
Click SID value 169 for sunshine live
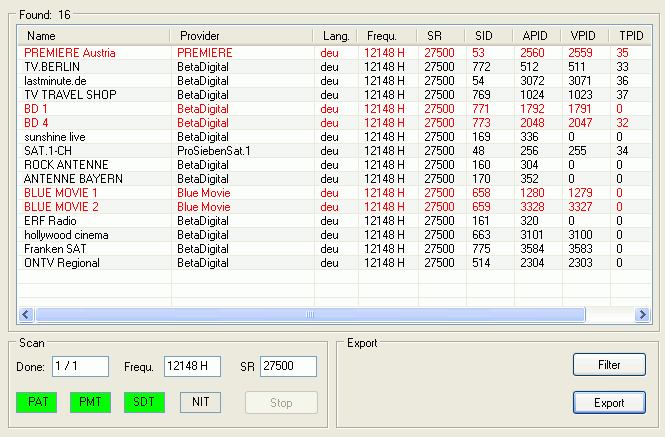coord(481,137)
